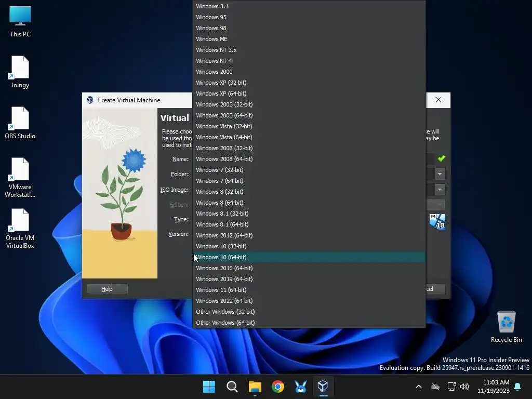Open volume control tray icon
532x399 pixels.
pos(464,387)
